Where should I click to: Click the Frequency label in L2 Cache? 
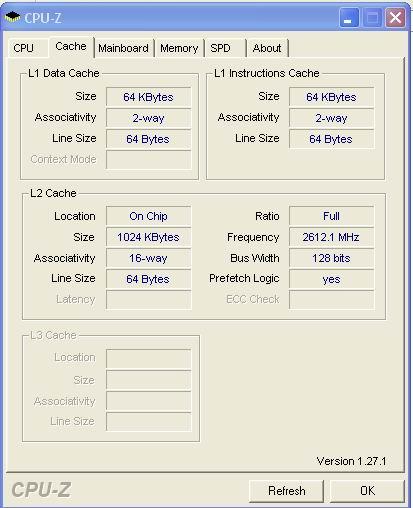[253, 237]
